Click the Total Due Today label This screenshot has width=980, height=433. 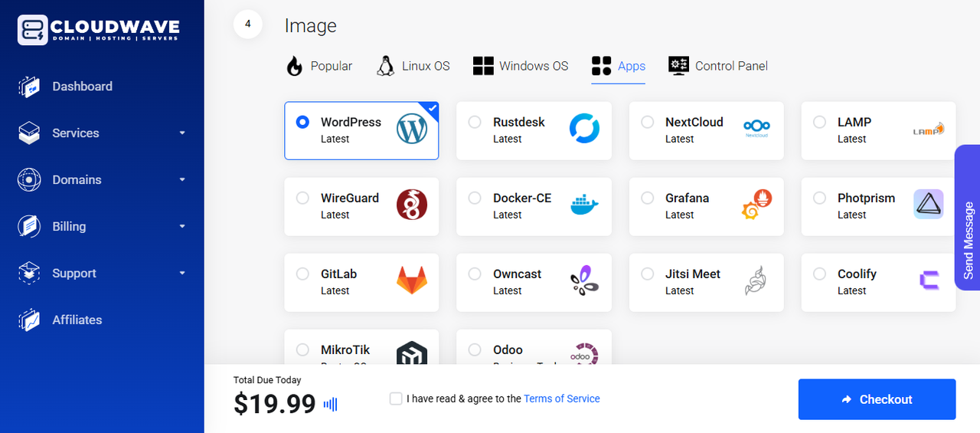coord(267,380)
